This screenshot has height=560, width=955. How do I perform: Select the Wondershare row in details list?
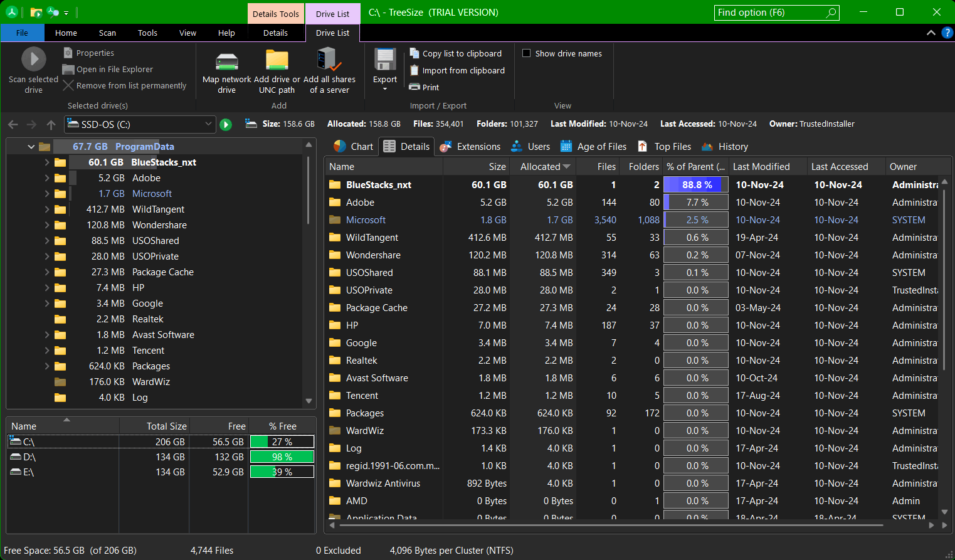pyautogui.click(x=633, y=255)
